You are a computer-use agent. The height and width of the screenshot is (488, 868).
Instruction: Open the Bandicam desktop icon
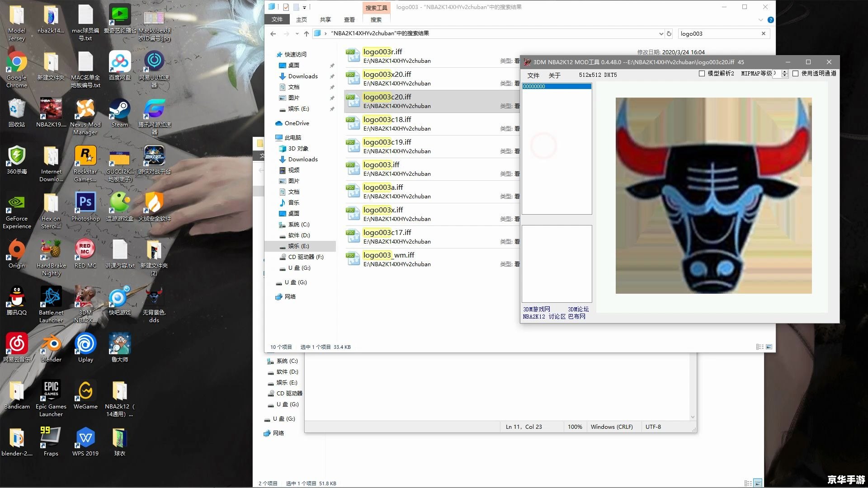point(17,395)
